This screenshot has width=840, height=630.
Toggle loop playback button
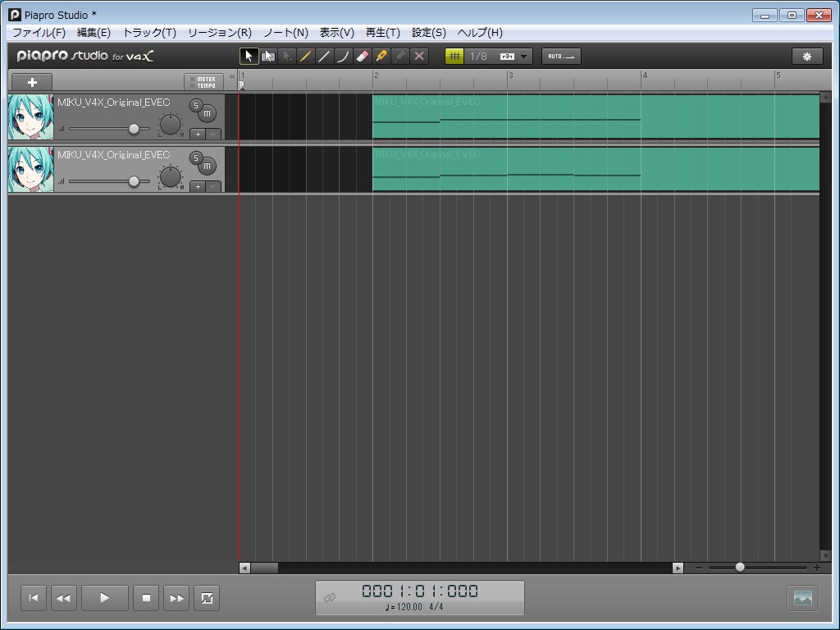[x=207, y=598]
